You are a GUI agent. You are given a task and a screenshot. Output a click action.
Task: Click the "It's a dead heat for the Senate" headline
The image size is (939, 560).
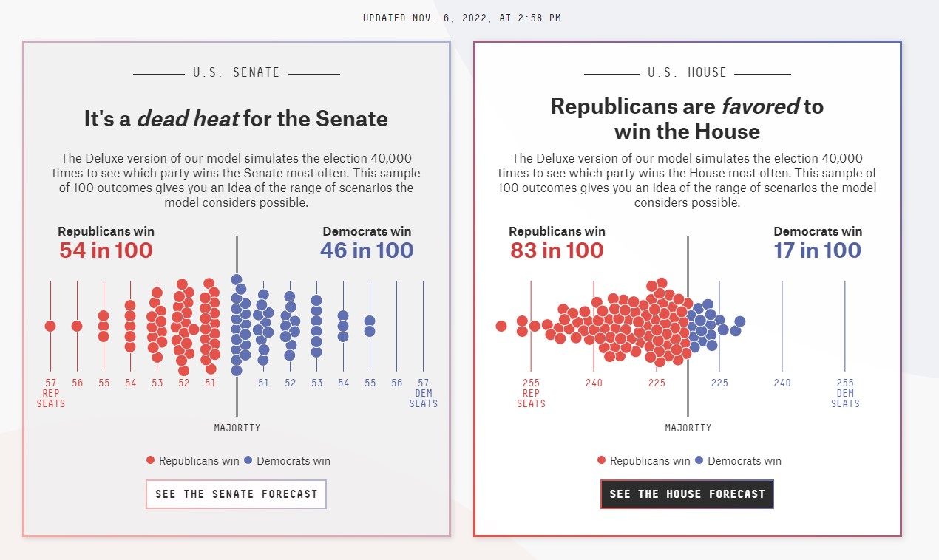(236, 119)
